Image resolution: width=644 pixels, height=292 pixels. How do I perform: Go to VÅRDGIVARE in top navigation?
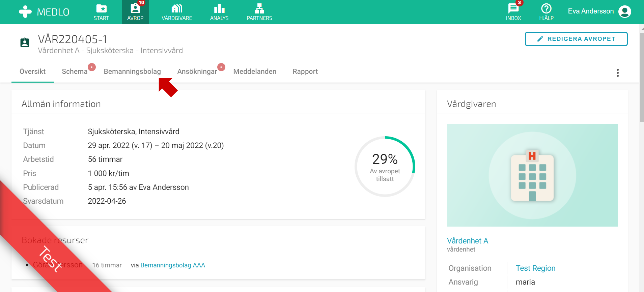(177, 12)
